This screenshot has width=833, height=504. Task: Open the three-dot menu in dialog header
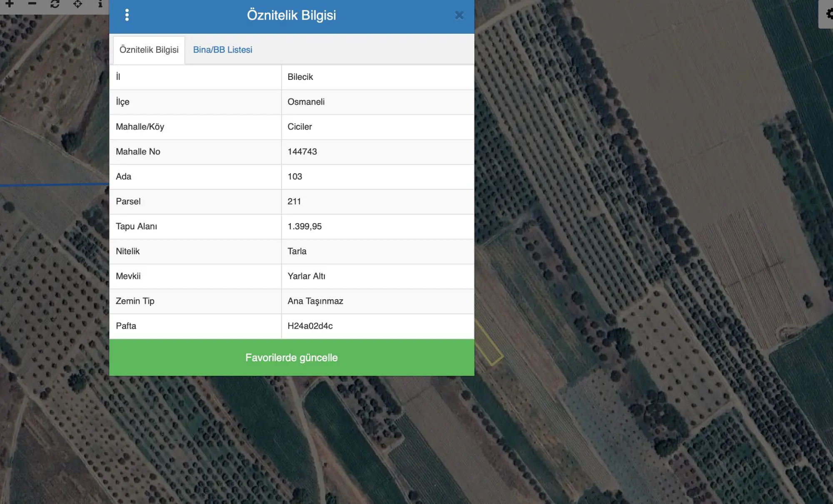[x=127, y=15]
